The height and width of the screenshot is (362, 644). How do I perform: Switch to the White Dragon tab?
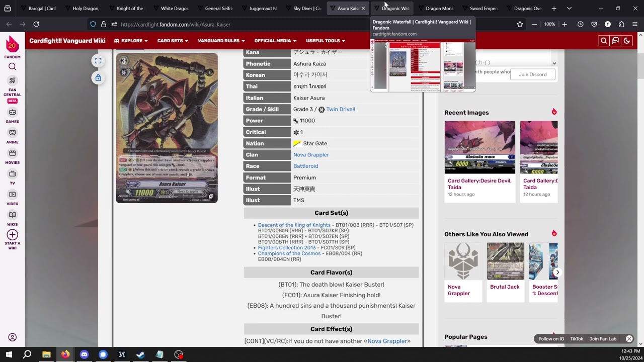(171, 9)
